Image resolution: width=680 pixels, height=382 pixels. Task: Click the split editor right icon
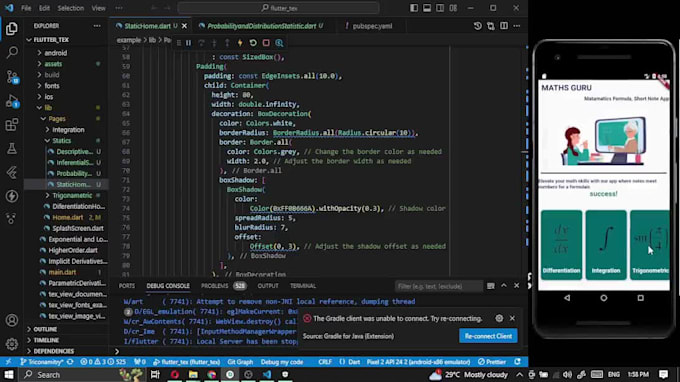click(x=503, y=26)
